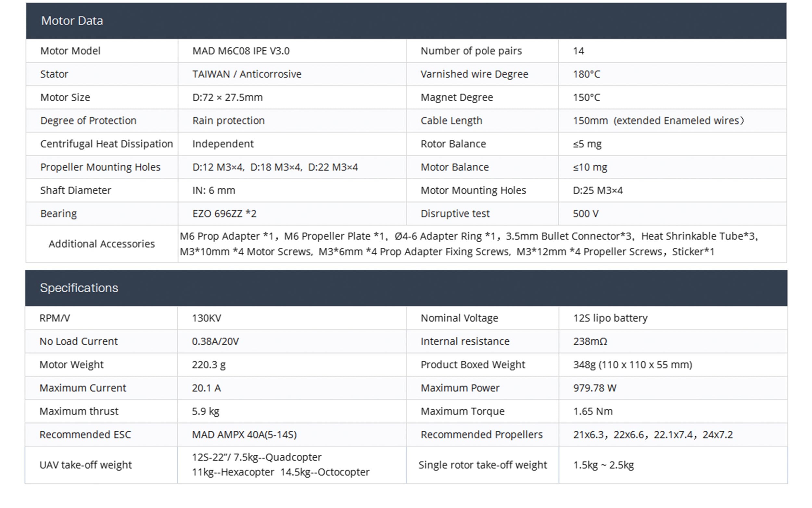The width and height of the screenshot is (812, 508).
Task: Click the Disruptive test 500 V value
Action: coord(585,214)
